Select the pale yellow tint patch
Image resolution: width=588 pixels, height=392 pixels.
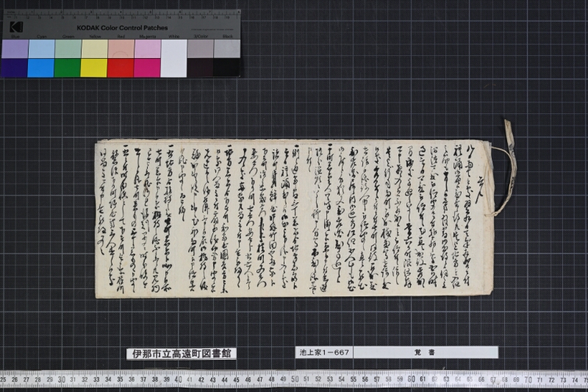pyautogui.click(x=94, y=49)
